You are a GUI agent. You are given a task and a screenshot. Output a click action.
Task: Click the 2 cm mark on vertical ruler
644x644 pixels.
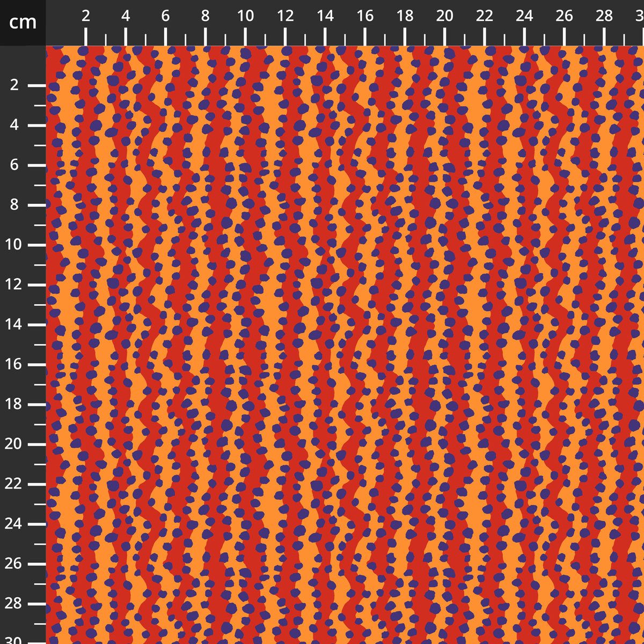[x=35, y=85]
